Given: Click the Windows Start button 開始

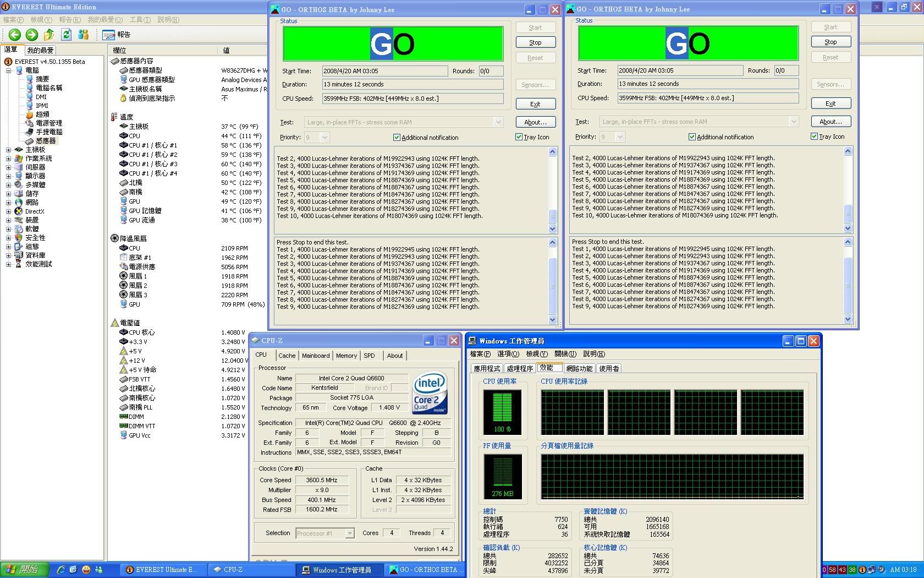Looking at the screenshot, I should click(25, 570).
